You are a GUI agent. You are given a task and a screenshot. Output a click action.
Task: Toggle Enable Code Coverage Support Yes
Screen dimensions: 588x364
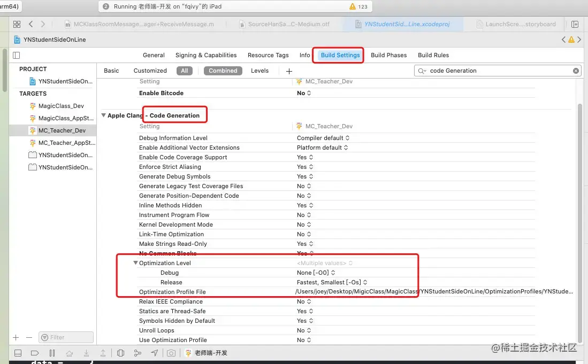(x=305, y=157)
